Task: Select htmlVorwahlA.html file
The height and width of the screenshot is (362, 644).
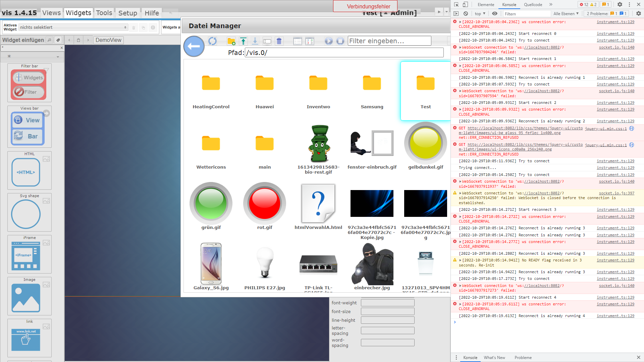Action: tap(318, 206)
